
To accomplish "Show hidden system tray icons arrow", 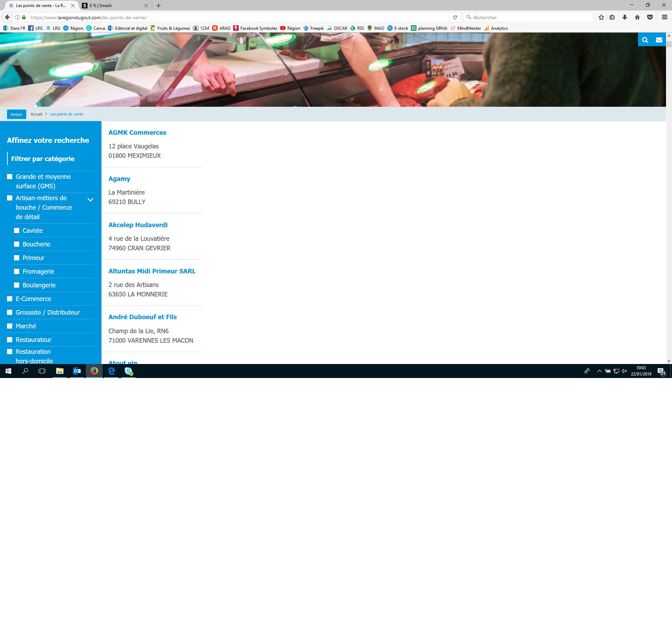I will (600, 371).
